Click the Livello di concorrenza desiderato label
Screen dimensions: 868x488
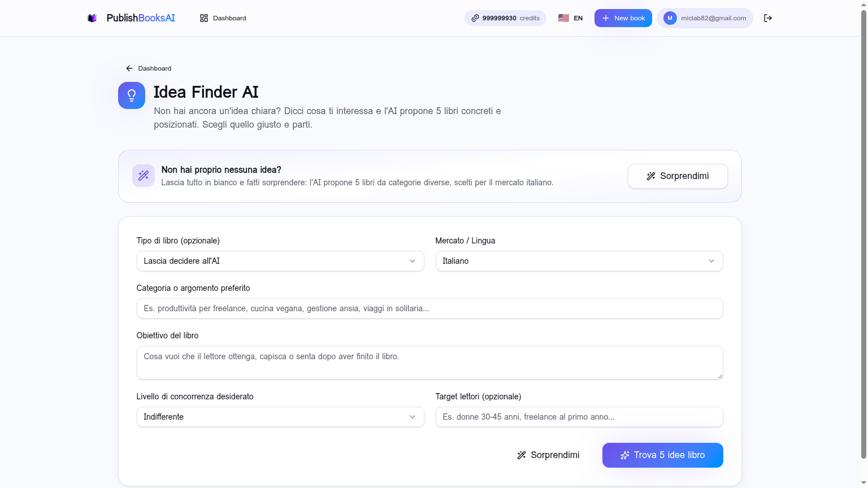(195, 396)
